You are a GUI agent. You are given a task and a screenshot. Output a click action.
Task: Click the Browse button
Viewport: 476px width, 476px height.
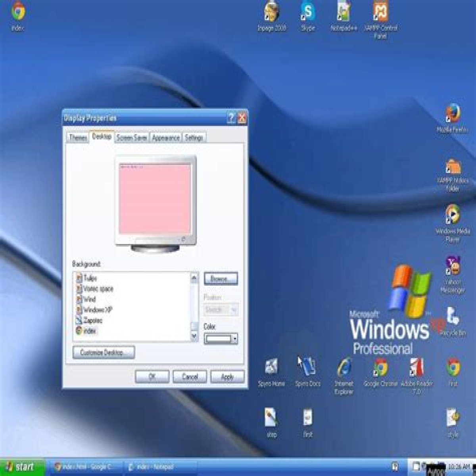221,278
